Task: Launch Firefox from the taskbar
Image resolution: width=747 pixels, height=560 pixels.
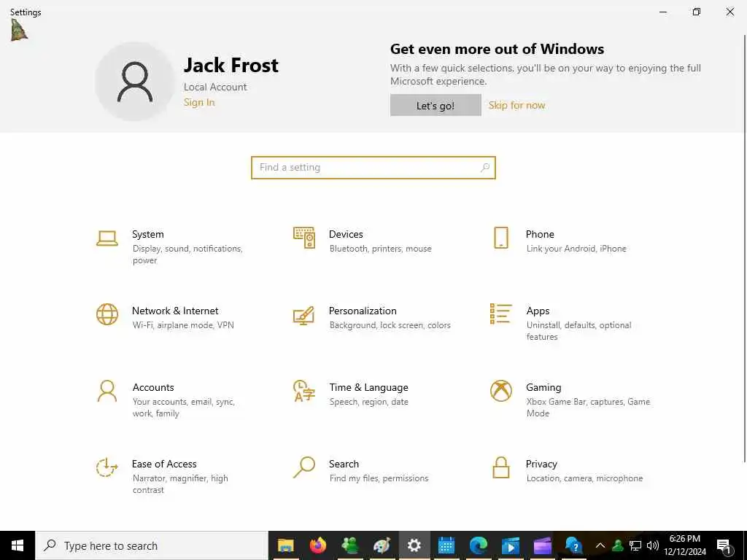Action: [x=318, y=545]
